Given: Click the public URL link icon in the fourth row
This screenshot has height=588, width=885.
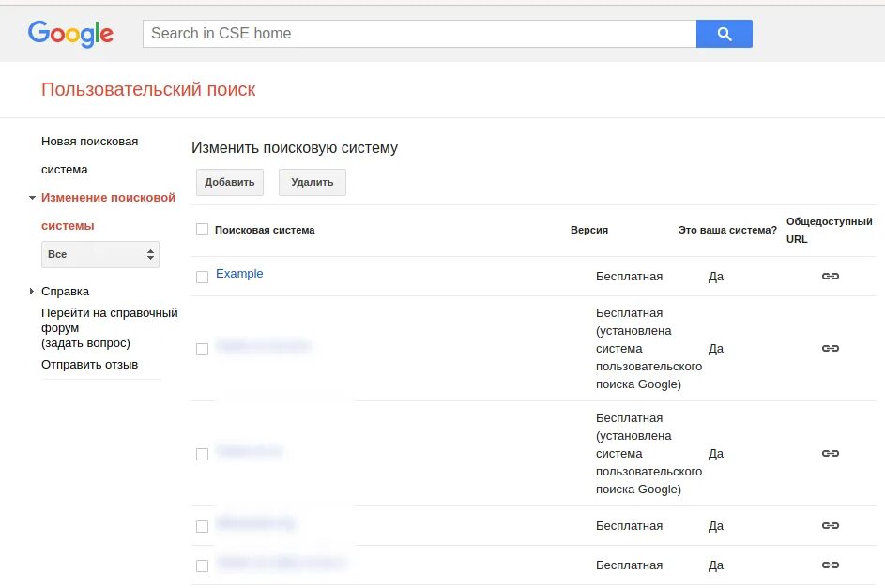Looking at the screenshot, I should click(830, 526).
